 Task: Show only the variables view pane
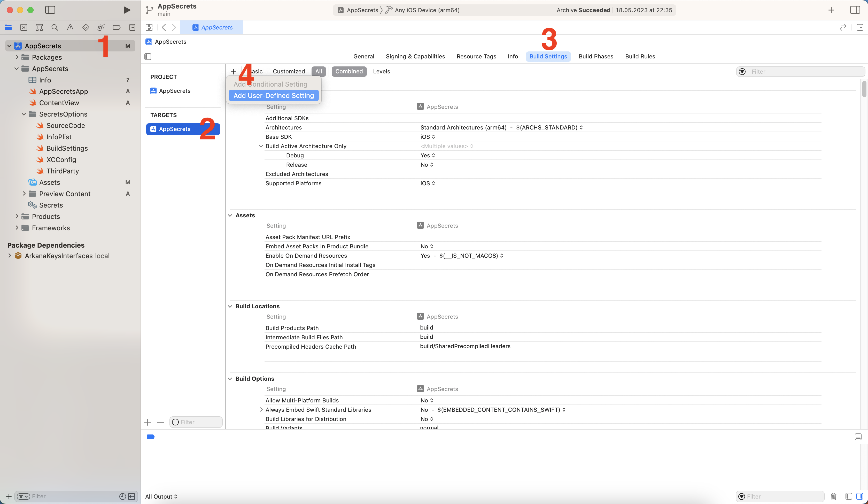coord(849,496)
